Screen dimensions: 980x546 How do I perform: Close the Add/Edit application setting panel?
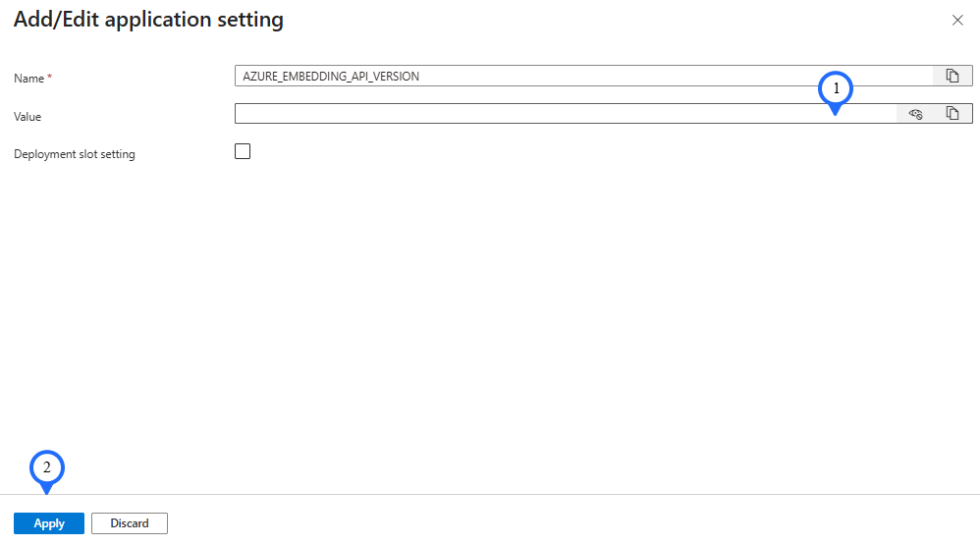[x=957, y=20]
